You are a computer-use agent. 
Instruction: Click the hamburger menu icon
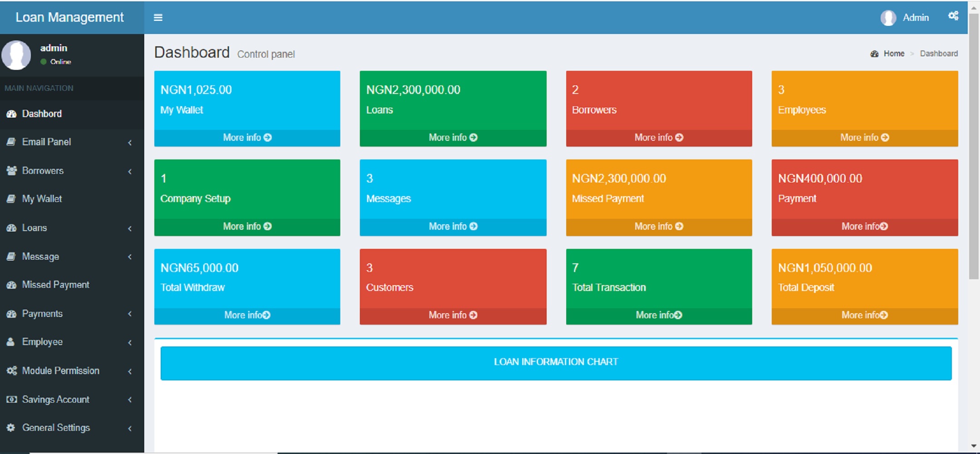tap(158, 17)
